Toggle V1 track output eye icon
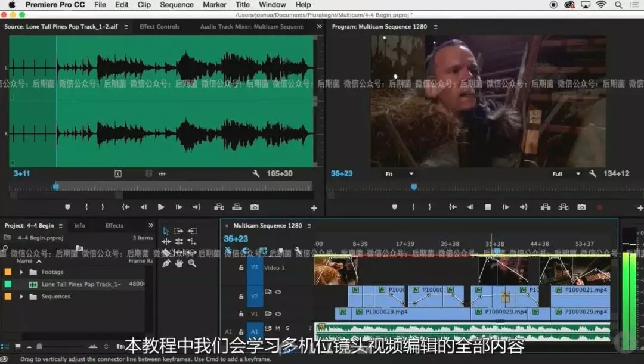644x364 pixels. 278,313
